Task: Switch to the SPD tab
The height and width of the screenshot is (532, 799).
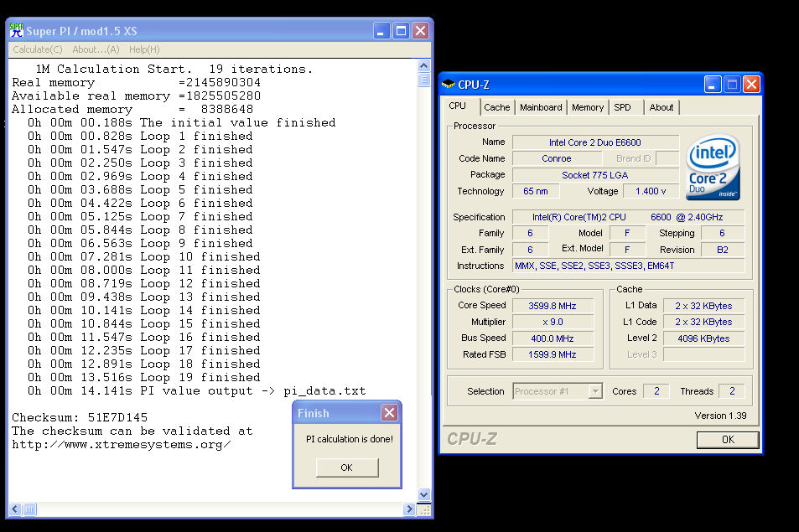Action: pyautogui.click(x=622, y=107)
